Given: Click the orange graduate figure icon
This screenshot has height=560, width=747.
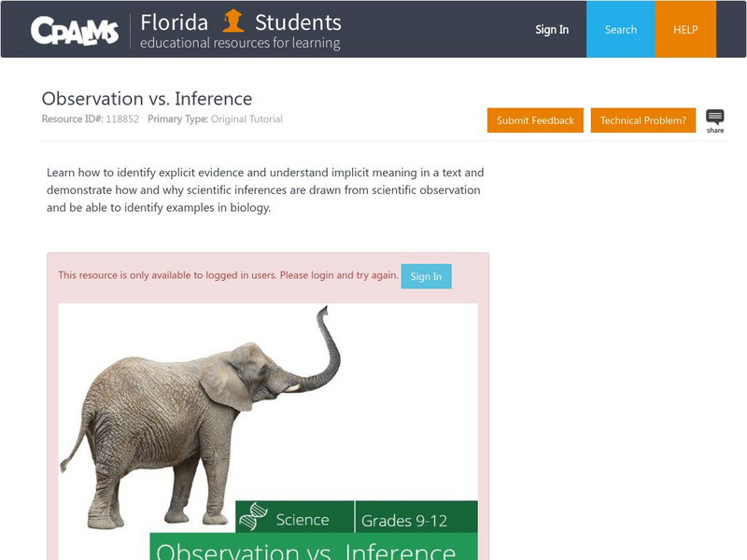Looking at the screenshot, I should tap(234, 21).
